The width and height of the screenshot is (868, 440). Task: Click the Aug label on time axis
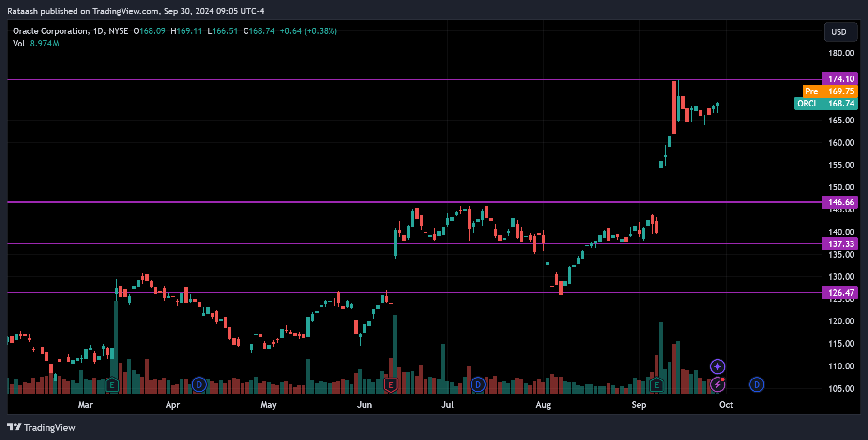click(543, 405)
